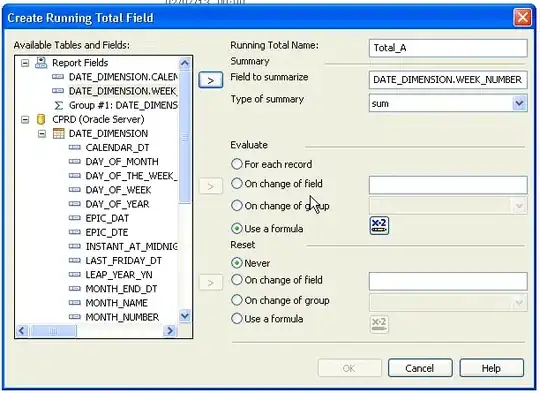
Task: Click the arrow button beside Field to summarize
Action: (x=210, y=80)
